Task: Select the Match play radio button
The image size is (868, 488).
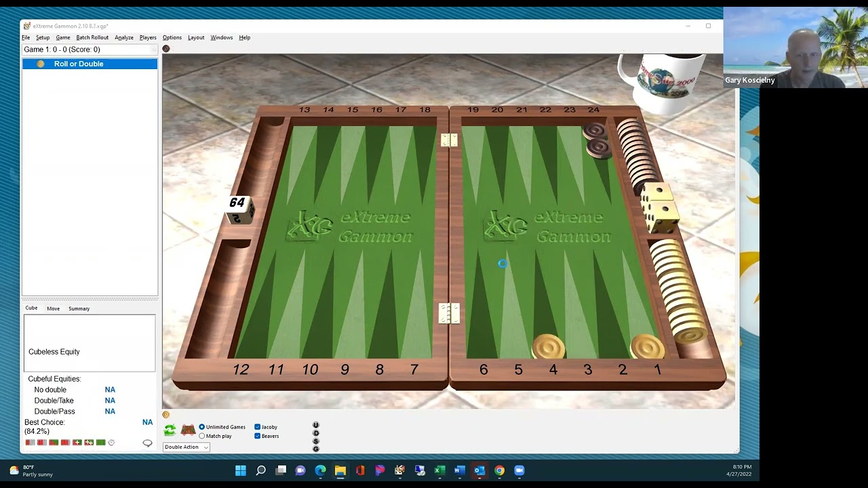Action: [x=201, y=436]
